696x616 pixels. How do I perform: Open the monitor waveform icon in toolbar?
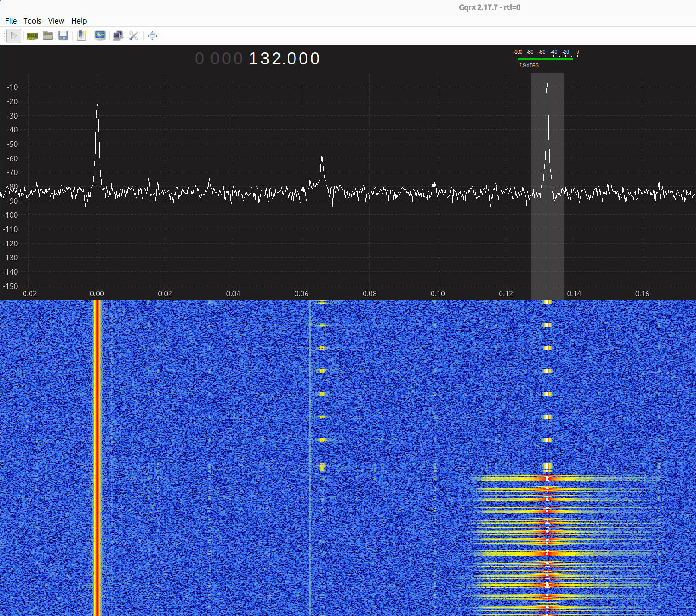[100, 36]
